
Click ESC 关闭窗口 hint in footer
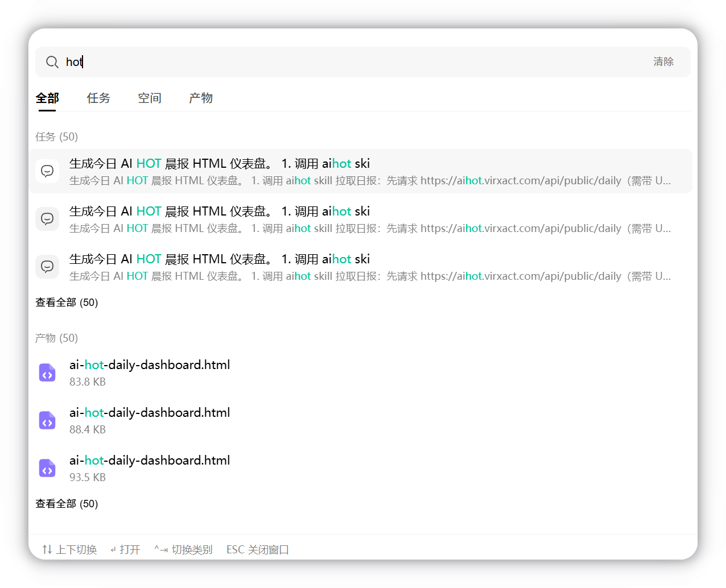click(x=258, y=550)
